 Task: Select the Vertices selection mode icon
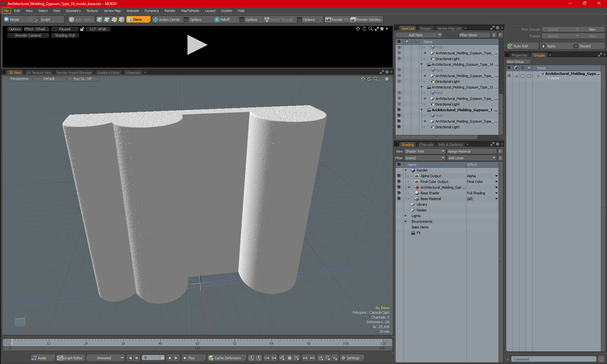(x=100, y=20)
